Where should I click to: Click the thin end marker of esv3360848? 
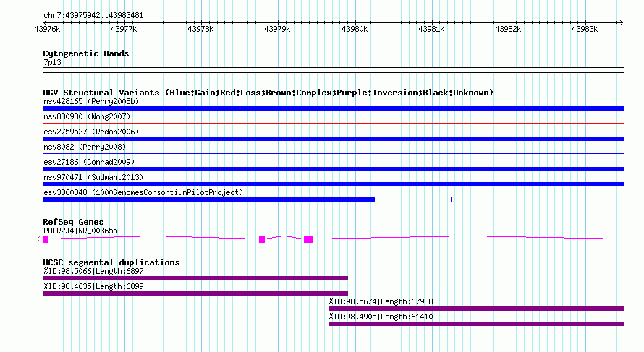coord(452,199)
